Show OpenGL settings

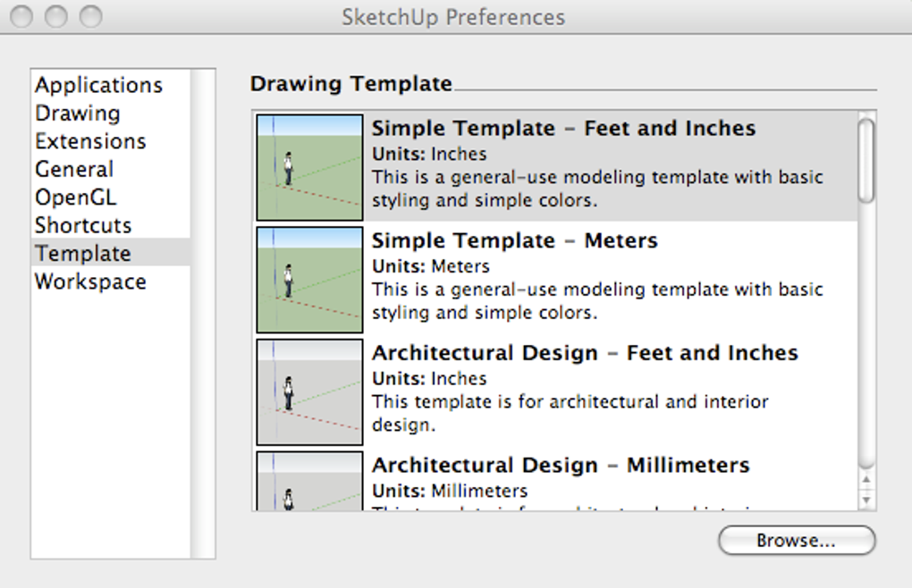click(x=76, y=197)
